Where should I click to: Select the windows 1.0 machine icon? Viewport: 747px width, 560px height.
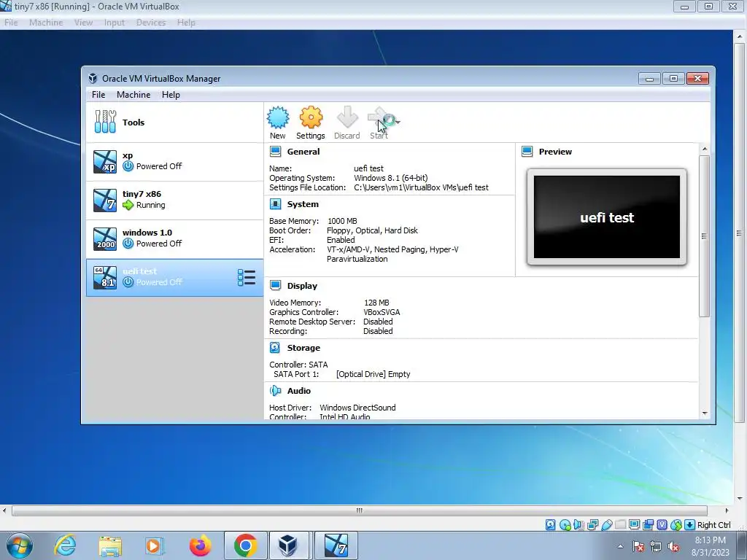pos(105,238)
